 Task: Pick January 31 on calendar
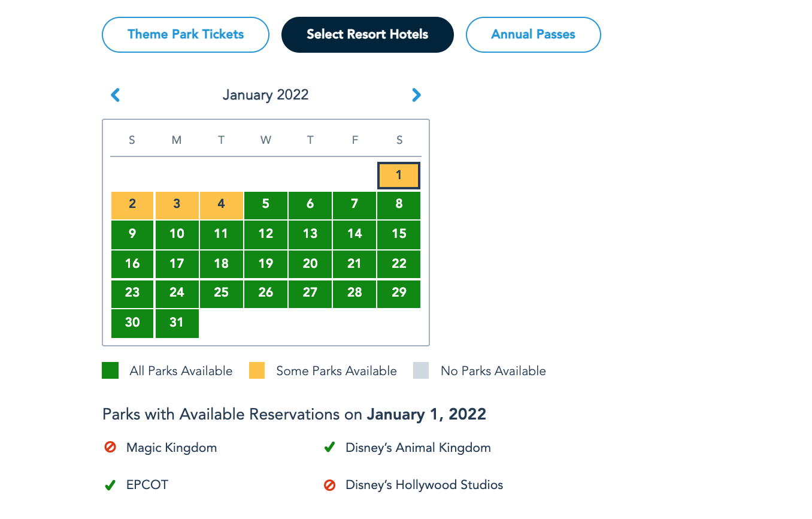coord(177,323)
